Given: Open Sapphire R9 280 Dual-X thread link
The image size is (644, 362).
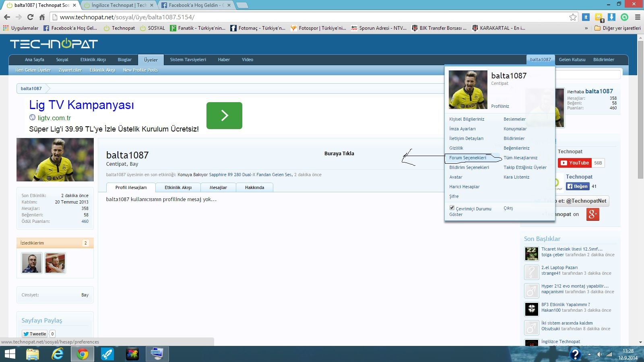Looking at the screenshot, I should click(x=250, y=175).
